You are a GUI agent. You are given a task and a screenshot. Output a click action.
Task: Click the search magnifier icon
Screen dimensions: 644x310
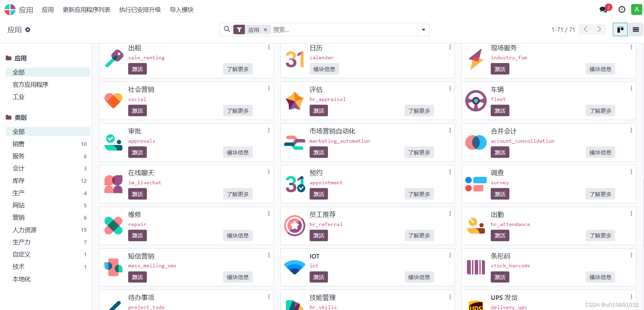pyautogui.click(x=227, y=29)
